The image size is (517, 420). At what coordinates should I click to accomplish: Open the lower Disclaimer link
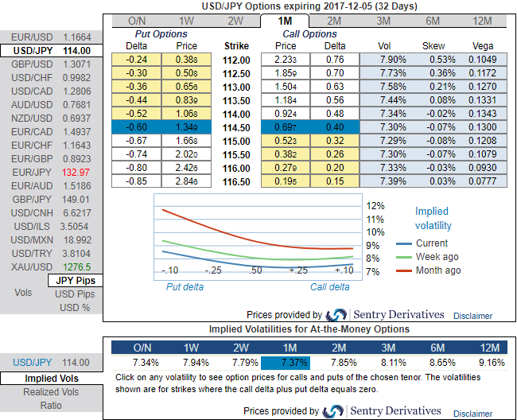(x=472, y=414)
